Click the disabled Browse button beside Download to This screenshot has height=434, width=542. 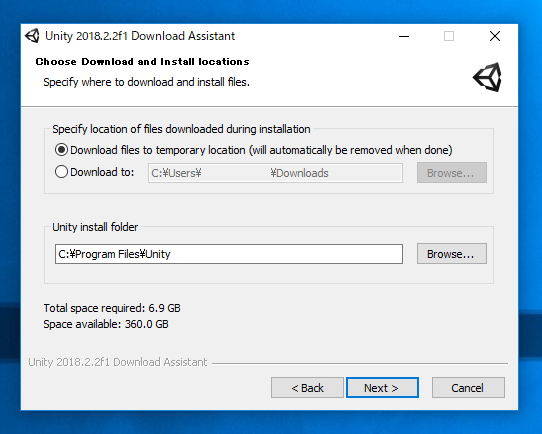(451, 173)
